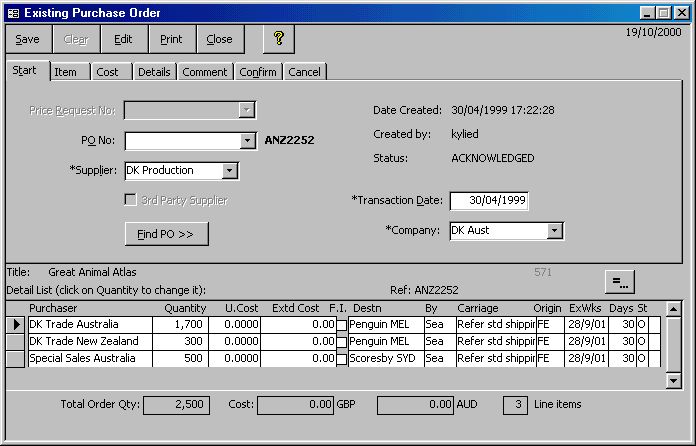Click 'DK Trade New Zealand' purchaser cell
The image size is (696, 446).
tap(90, 341)
